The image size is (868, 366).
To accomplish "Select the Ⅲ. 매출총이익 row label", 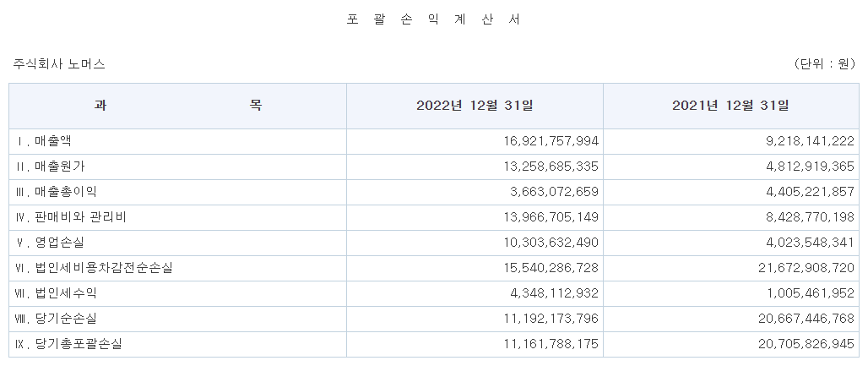I will click(x=56, y=193).
